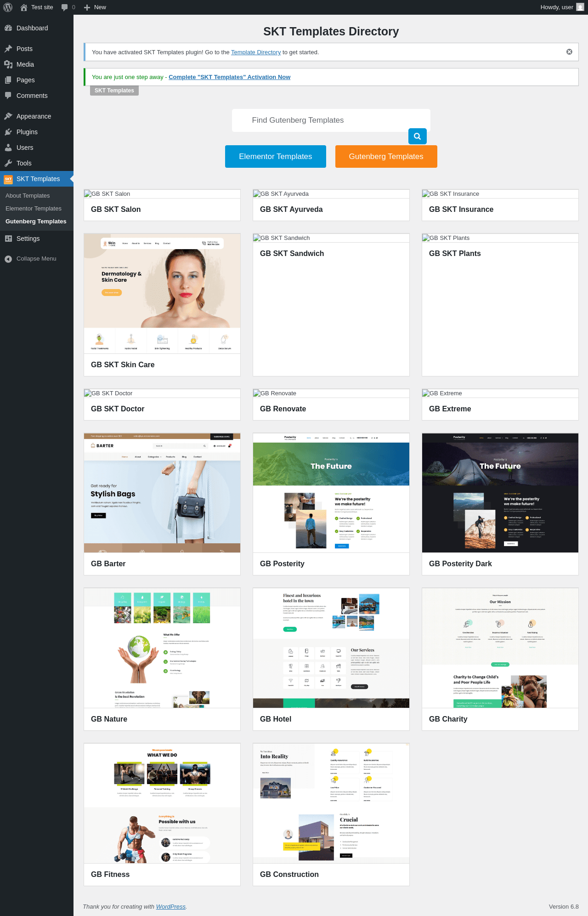The width and height of the screenshot is (588, 916).
Task: Click the SKT Templates Directory heading
Action: (x=331, y=31)
